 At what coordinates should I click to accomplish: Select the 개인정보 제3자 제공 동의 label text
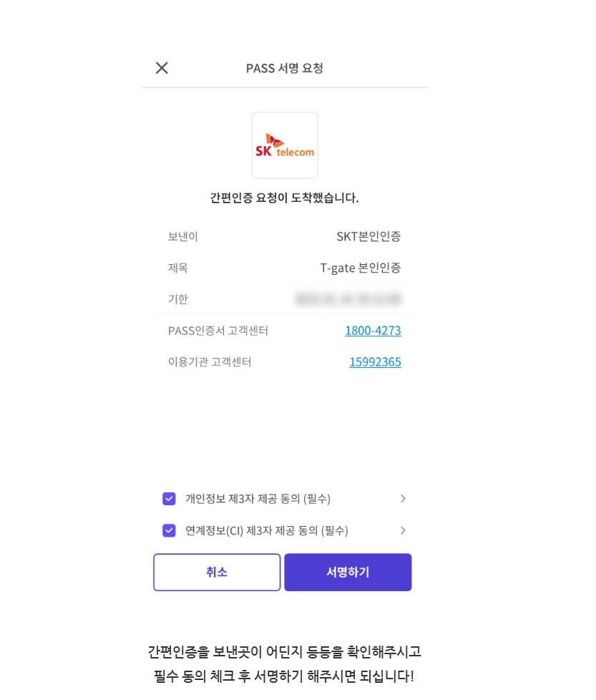[x=258, y=499]
